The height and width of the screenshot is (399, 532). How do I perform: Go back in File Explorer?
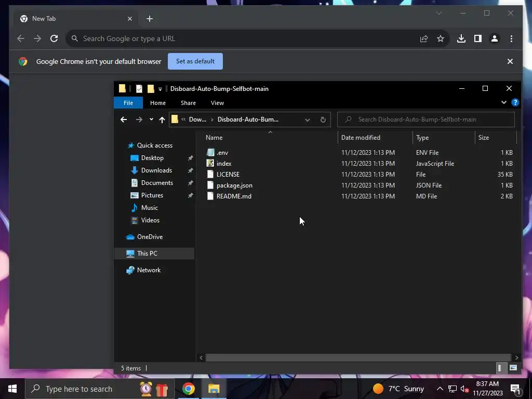point(124,119)
